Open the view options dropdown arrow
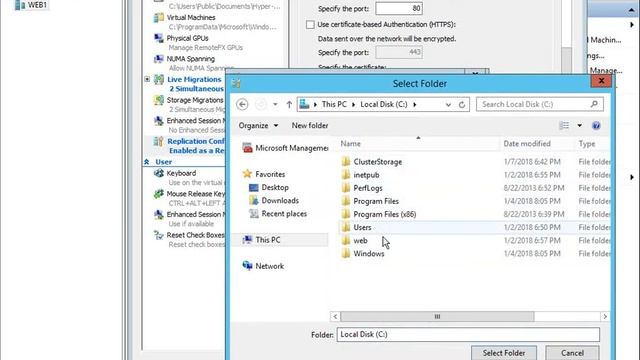This screenshot has width=640, height=360. [x=580, y=126]
